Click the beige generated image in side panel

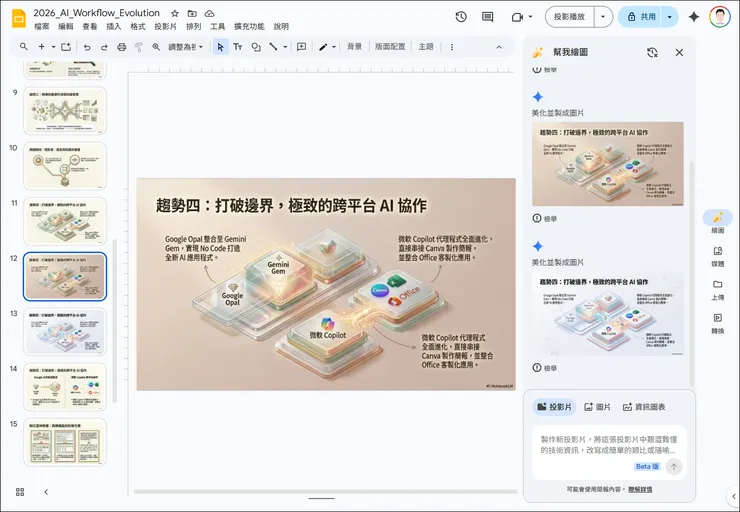[607, 164]
